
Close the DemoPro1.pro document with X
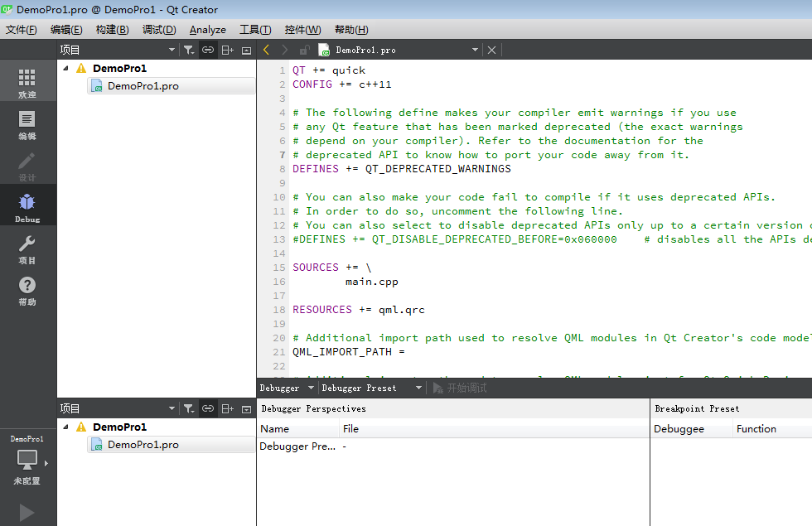(x=491, y=50)
